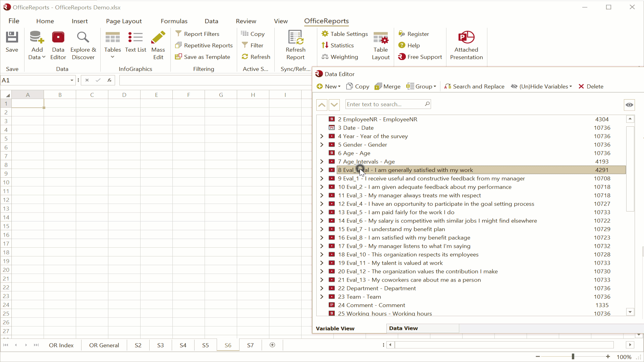Open the (Un)Hide Variables toggle menu
644x362 pixels.
pyautogui.click(x=541, y=86)
